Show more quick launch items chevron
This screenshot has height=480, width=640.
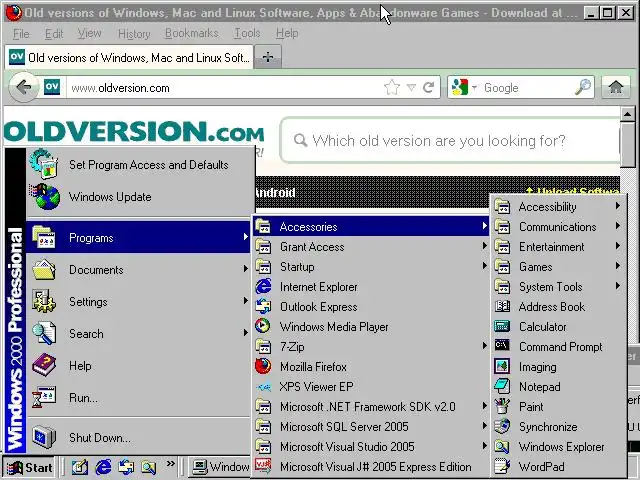click(x=170, y=463)
